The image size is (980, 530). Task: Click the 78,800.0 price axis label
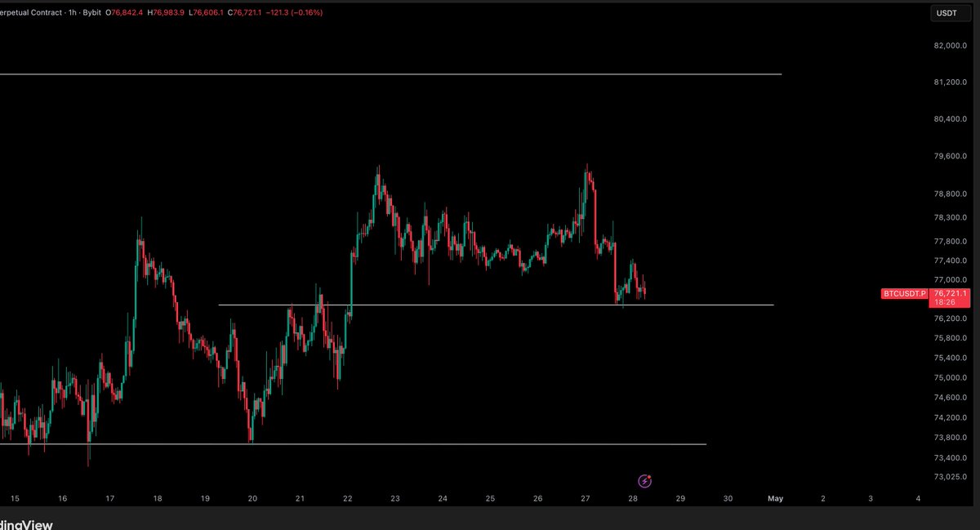pos(950,194)
